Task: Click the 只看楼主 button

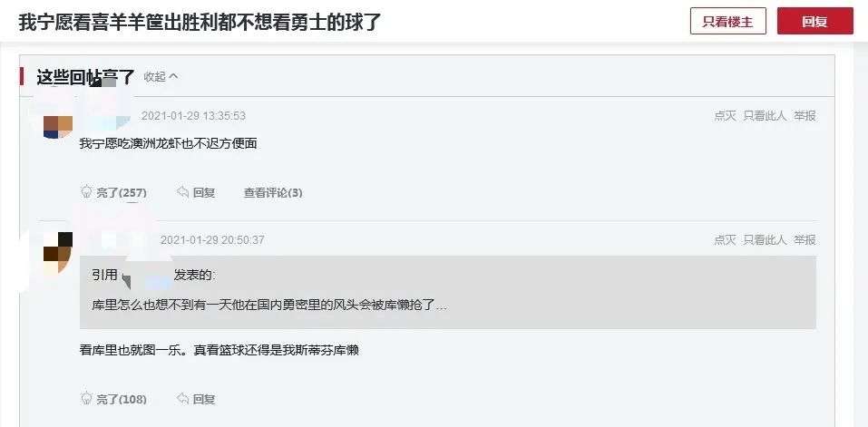Action: pos(728,21)
